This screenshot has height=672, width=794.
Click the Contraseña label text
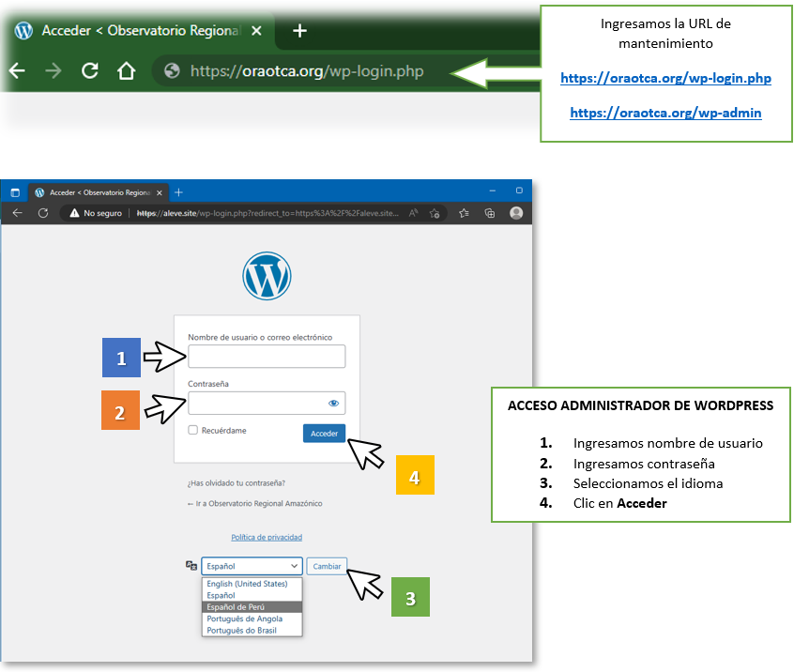tap(208, 384)
